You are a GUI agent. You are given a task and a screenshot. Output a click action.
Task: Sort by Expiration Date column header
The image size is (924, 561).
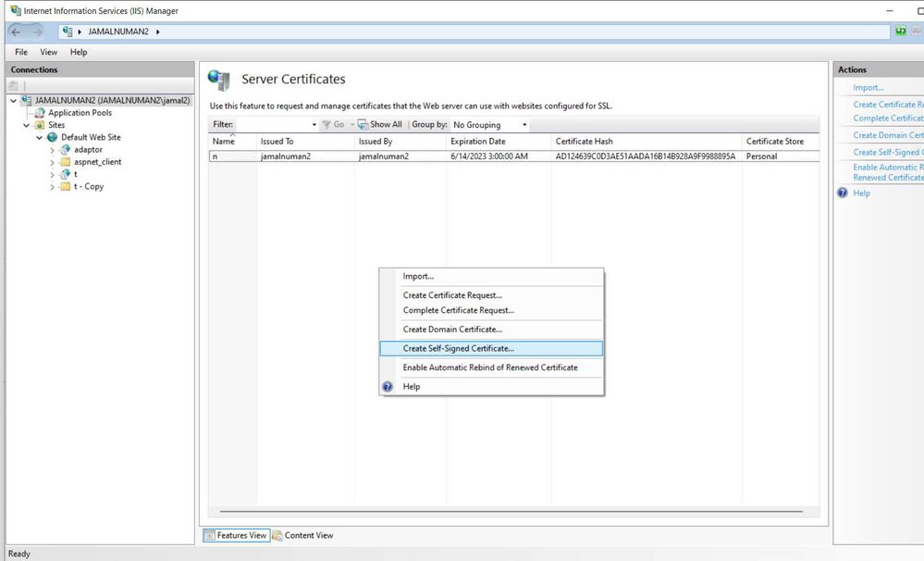(499, 142)
